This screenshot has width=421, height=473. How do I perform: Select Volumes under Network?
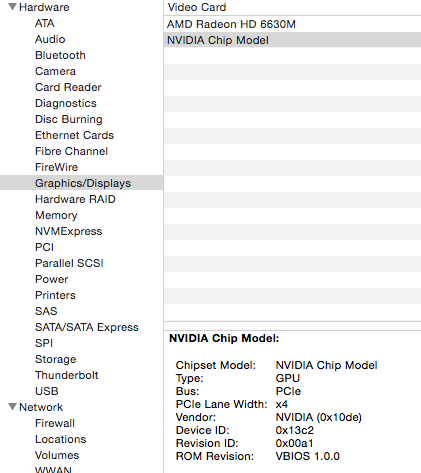pyautogui.click(x=57, y=455)
